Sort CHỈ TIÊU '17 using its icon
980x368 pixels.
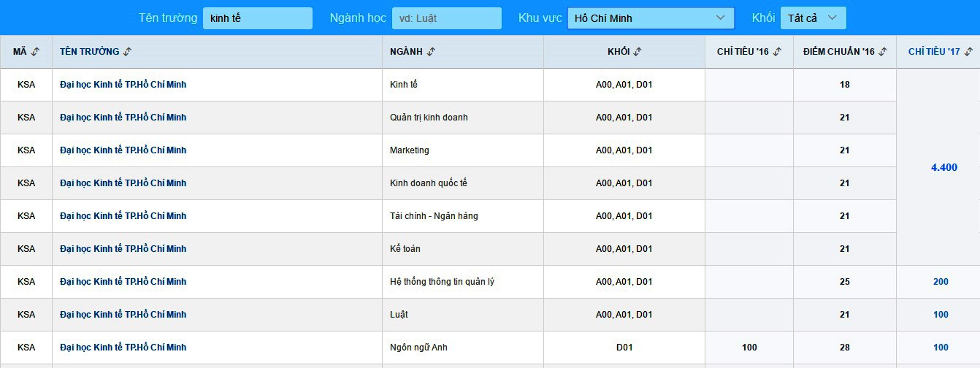click(968, 52)
